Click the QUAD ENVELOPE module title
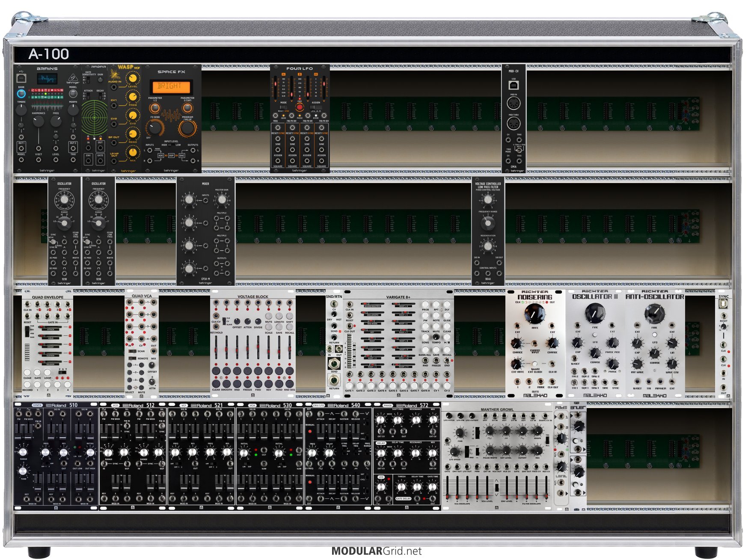Screen dimensions: 754x560 (47, 297)
